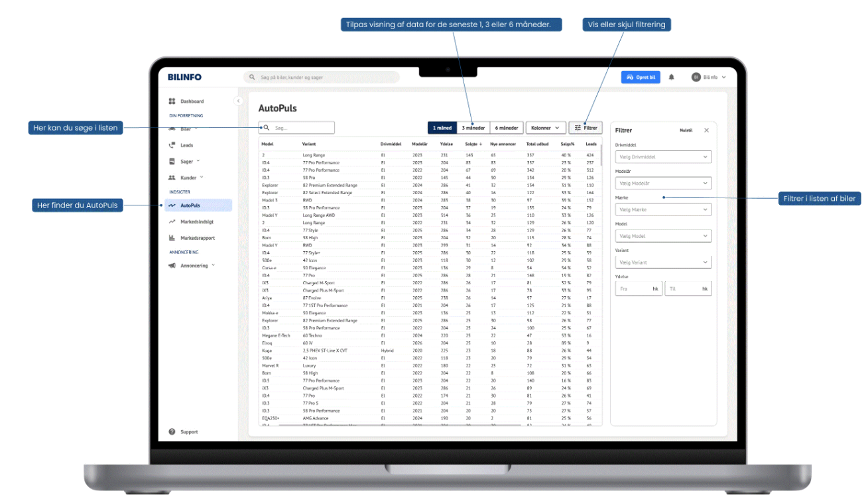Click the Markedsindsigt trend icon

[x=172, y=222]
